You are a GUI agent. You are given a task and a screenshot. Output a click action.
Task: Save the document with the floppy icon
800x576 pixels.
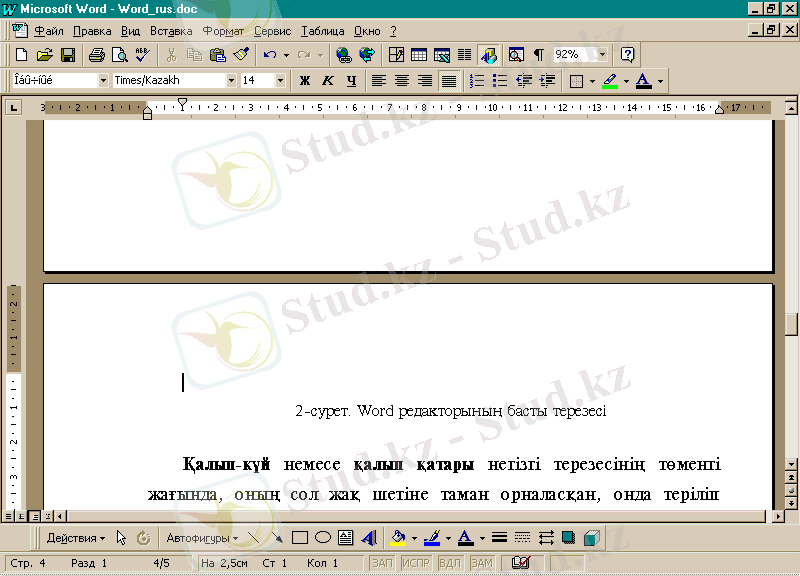[x=68, y=55]
